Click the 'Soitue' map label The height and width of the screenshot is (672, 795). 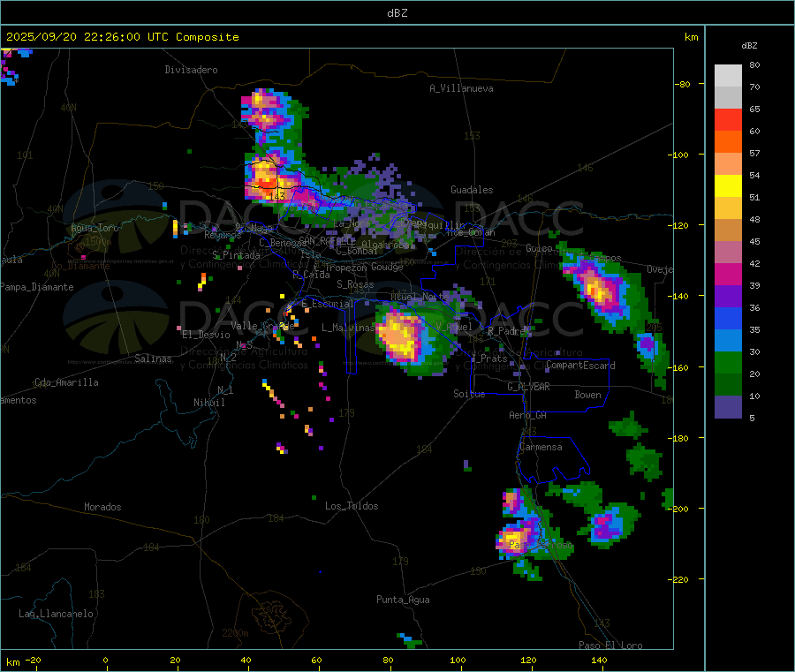(469, 394)
